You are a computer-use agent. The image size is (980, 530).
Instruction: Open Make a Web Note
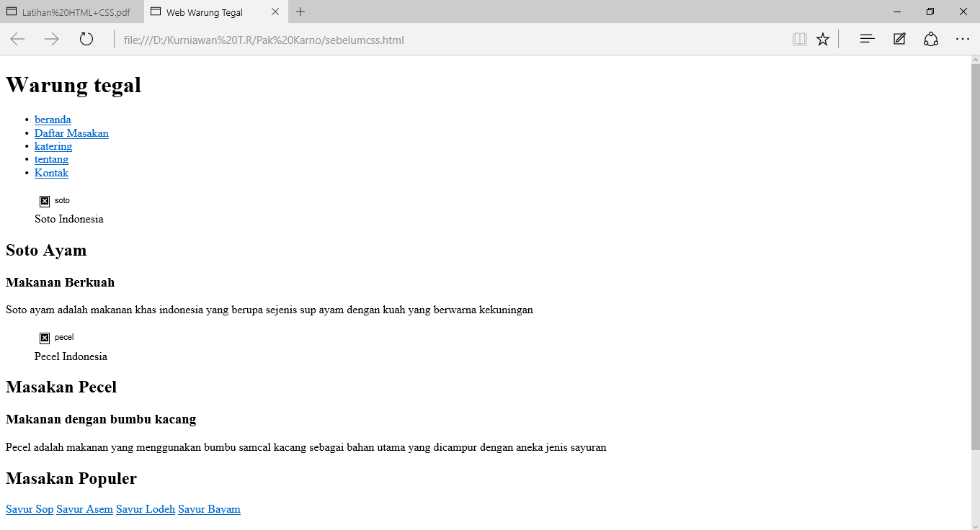coord(899,39)
